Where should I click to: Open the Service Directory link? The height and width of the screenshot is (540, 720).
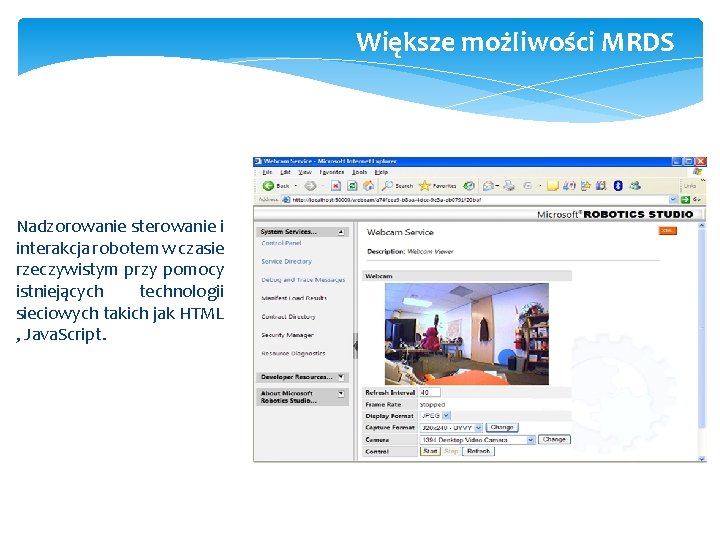point(287,261)
